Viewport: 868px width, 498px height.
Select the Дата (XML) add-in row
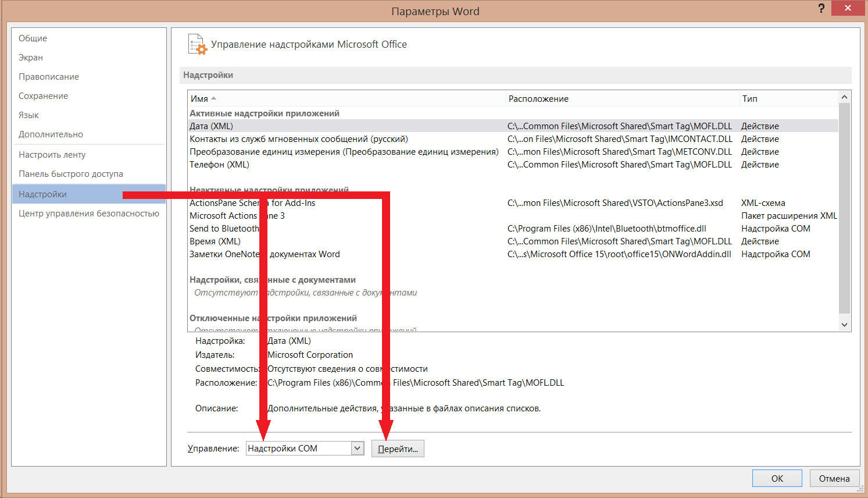513,126
